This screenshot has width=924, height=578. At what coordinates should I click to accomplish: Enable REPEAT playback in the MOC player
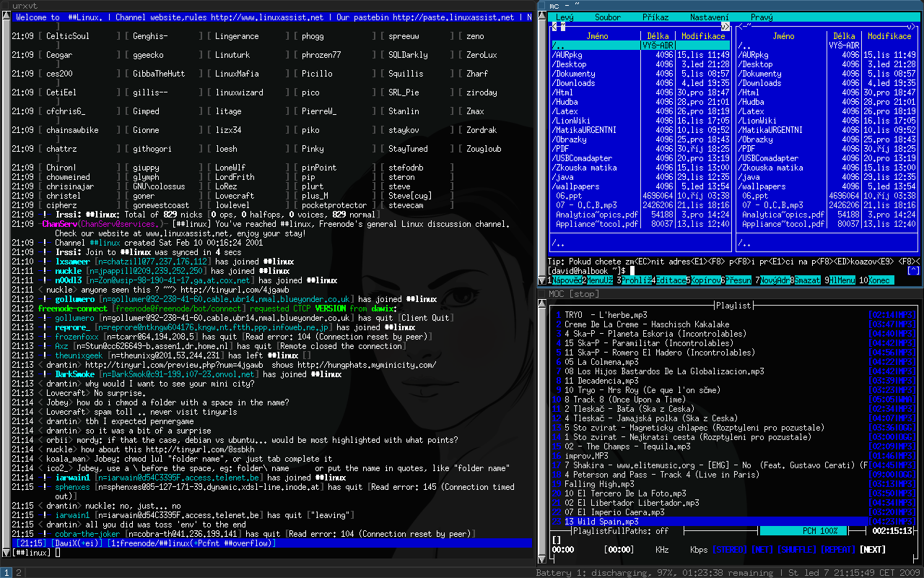(x=838, y=549)
